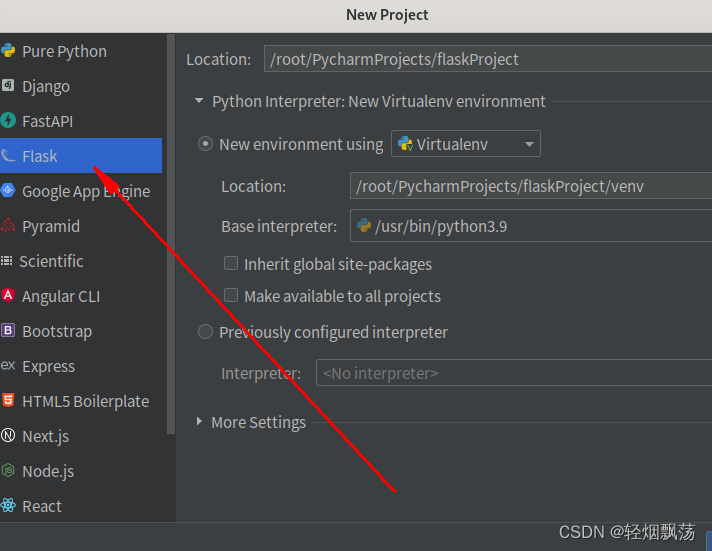Choose the FastAPI lightning icon
This screenshot has width=712, height=551.
(x=8, y=120)
